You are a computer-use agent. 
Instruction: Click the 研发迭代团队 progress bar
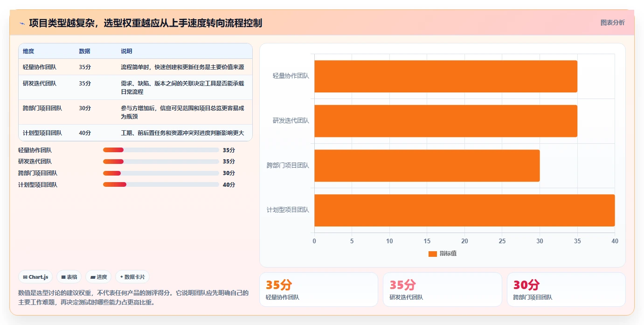point(161,162)
